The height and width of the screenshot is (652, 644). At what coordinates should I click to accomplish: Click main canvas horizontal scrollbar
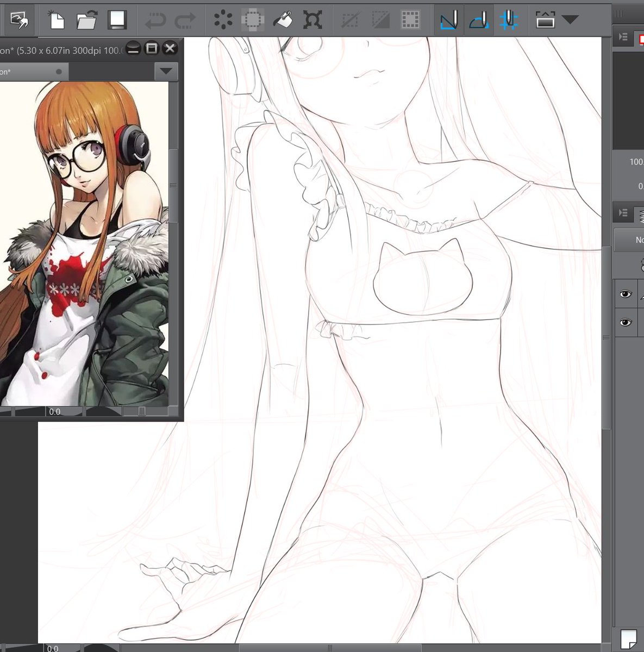(330, 648)
